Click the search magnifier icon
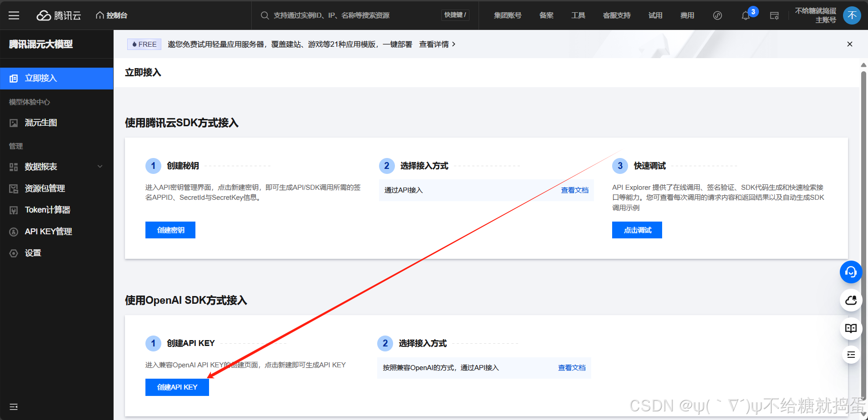Viewport: 868px width, 420px height. [x=264, y=15]
